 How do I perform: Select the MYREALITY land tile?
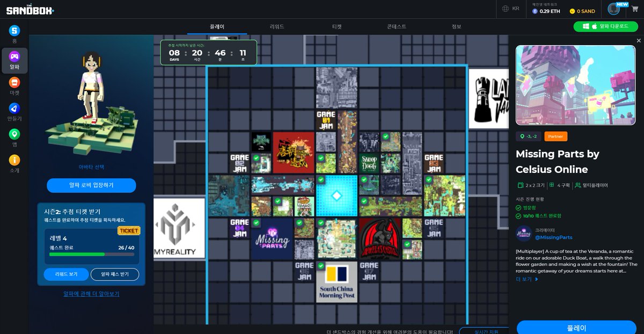pos(179,228)
